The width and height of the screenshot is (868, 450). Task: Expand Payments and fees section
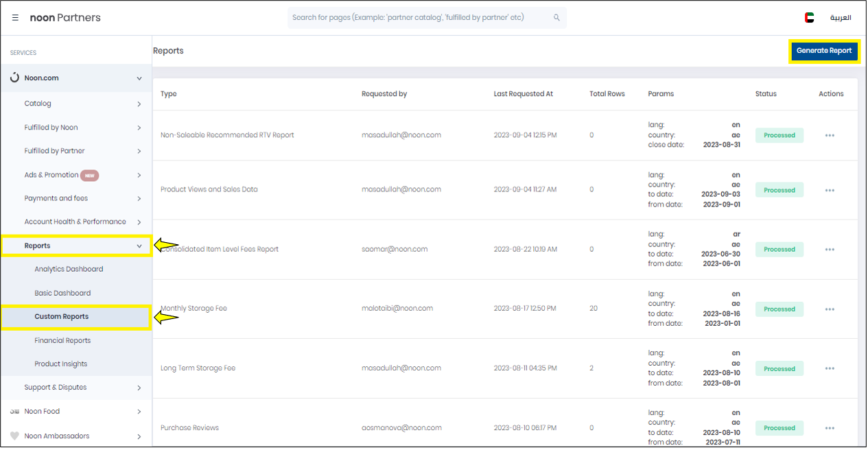pyautogui.click(x=139, y=199)
